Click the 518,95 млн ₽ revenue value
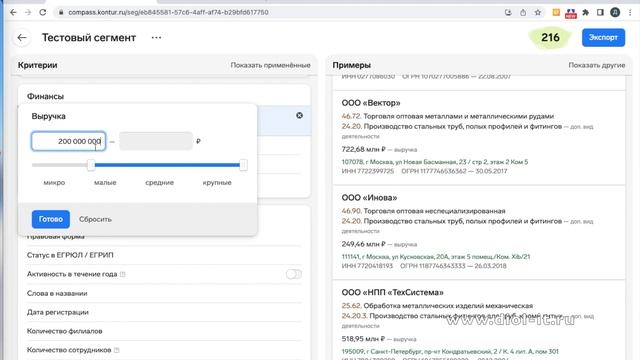This screenshot has width=640, height=360. (364, 339)
